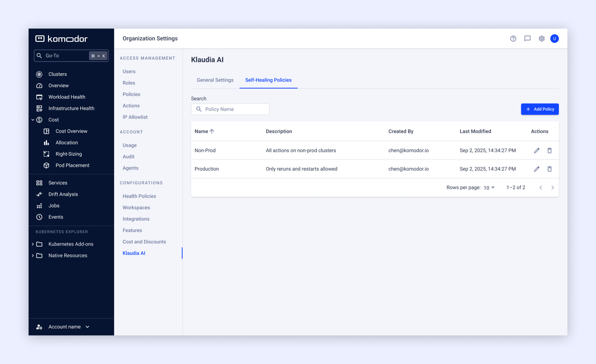Delete the Non-Prod policy with trash icon
The height and width of the screenshot is (364, 596).
click(x=549, y=150)
